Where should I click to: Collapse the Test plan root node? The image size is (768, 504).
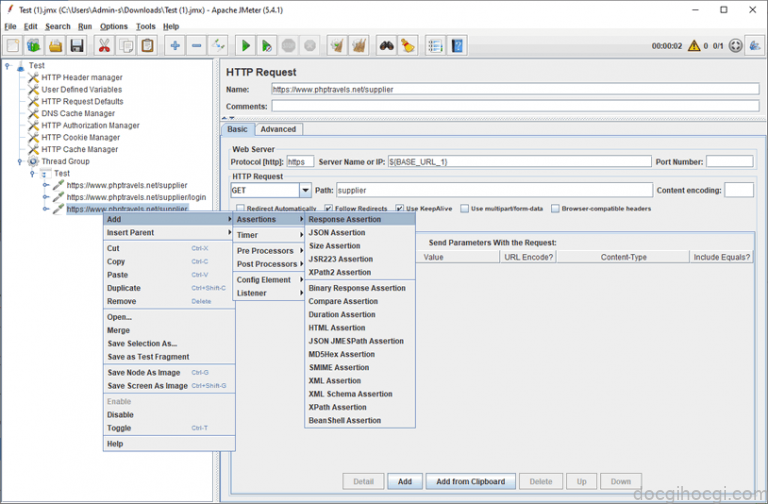click(x=7, y=66)
